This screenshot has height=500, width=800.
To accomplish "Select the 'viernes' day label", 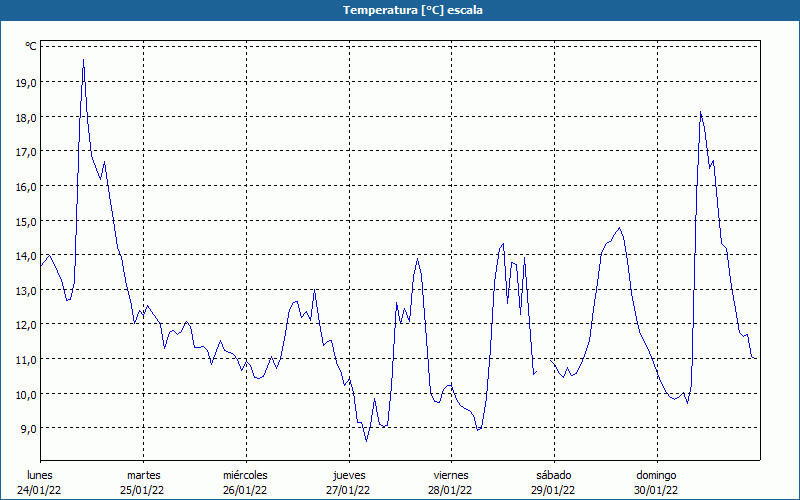I will click(451, 475).
